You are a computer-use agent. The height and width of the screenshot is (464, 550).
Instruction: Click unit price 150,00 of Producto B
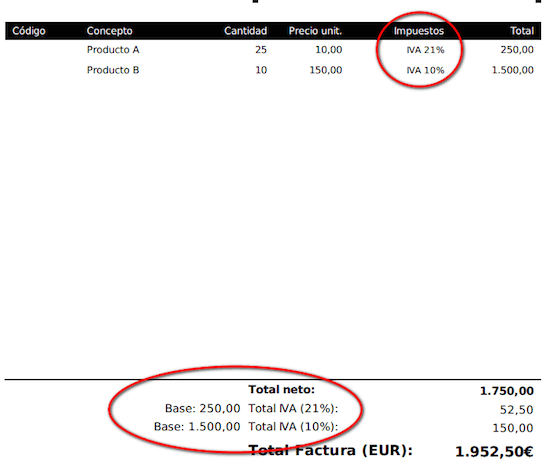(326, 70)
